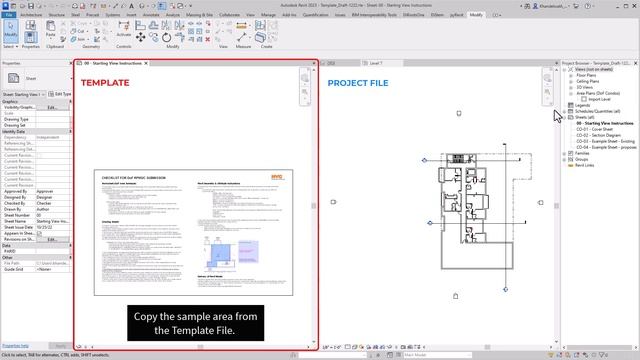Click the Guide Grid value field
Image resolution: width=640 pixels, height=360 pixels.
52,269
